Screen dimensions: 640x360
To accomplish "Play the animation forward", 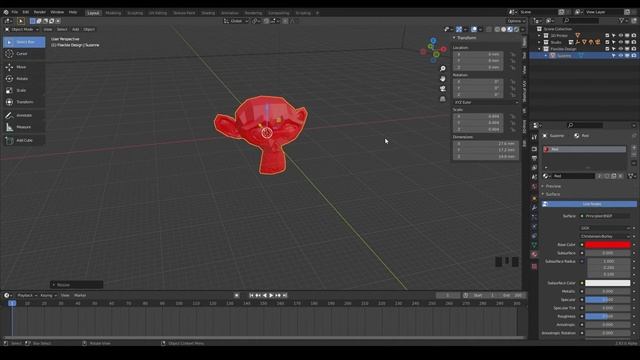I will click(x=271, y=295).
